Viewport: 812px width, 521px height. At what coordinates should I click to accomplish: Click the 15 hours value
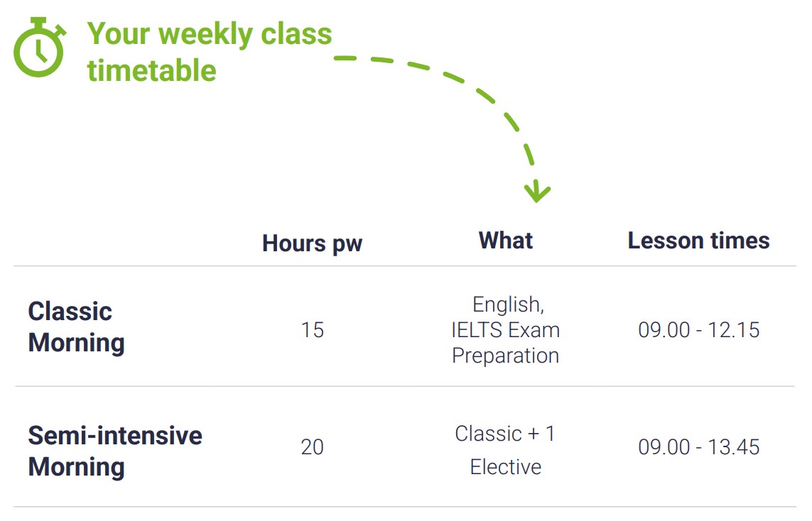[x=312, y=330]
